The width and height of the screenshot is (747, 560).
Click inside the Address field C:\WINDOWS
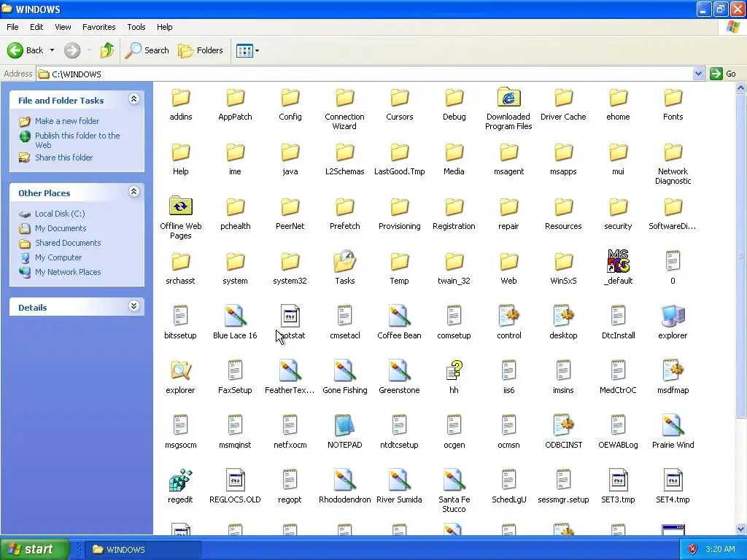pos(365,74)
